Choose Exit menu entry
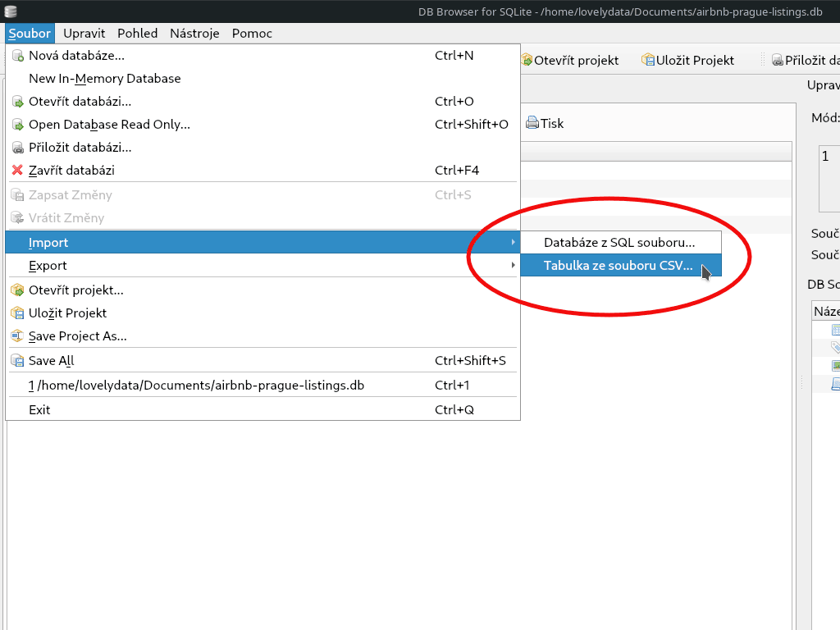 262,410
